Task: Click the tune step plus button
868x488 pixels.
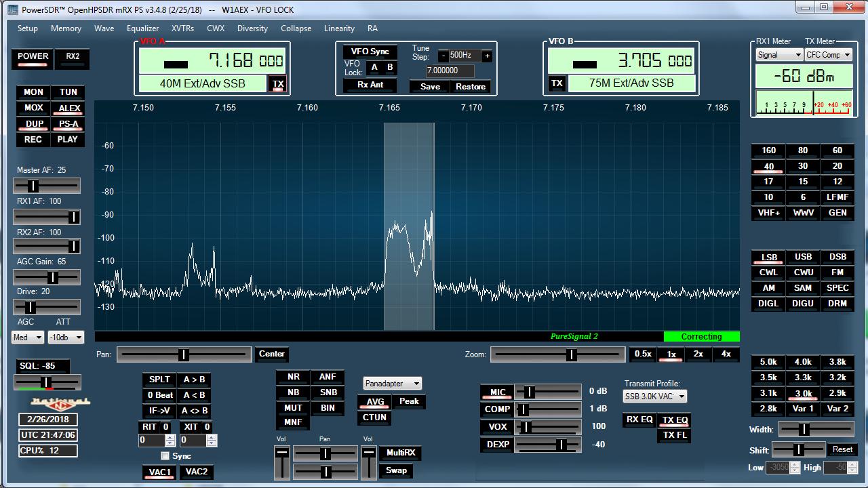Action: 487,56
